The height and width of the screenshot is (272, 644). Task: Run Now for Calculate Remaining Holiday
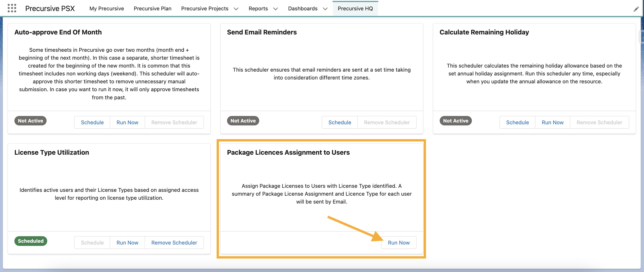[552, 122]
